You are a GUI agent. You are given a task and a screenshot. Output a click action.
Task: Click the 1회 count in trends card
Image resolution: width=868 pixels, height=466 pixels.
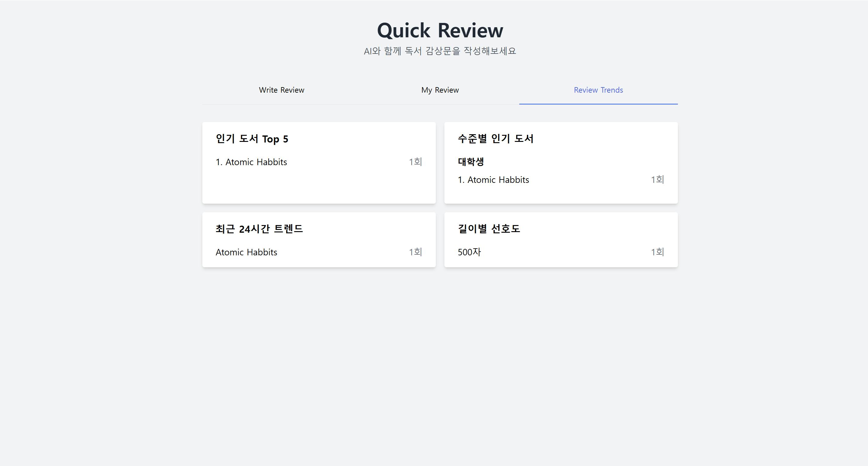coord(415,252)
